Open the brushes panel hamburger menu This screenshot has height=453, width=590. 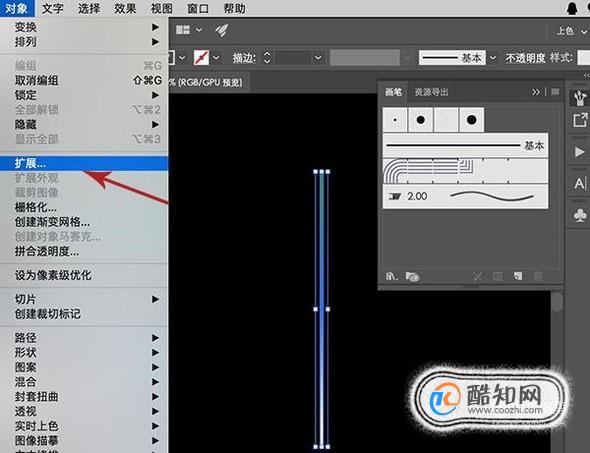click(555, 91)
